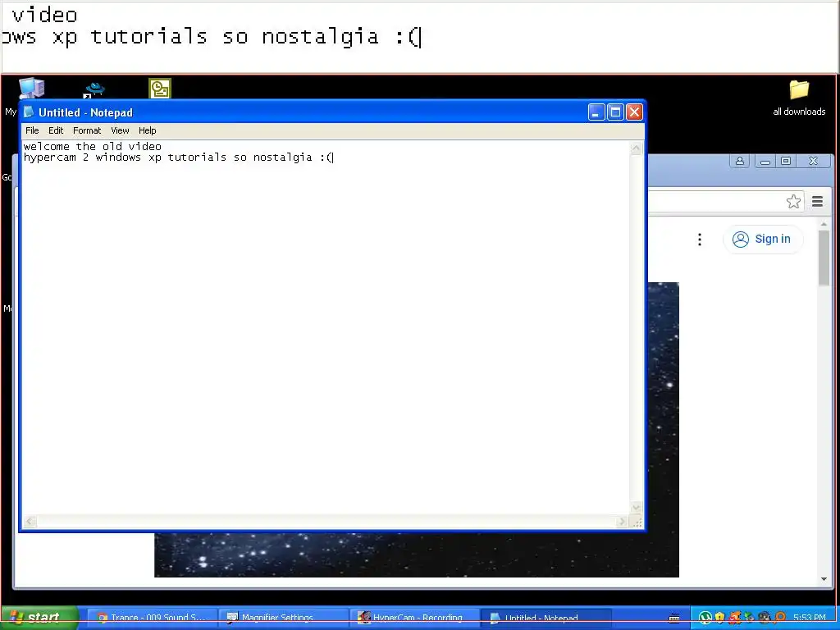Screen dimensions: 840x630
Task: Click the orange ring tray icon
Action: (779, 618)
